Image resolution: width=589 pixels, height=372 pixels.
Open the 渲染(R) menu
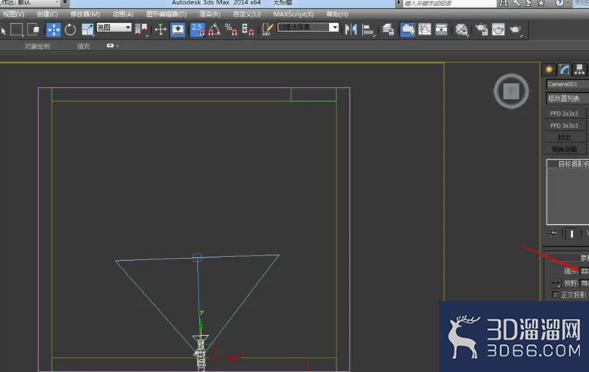tap(210, 14)
